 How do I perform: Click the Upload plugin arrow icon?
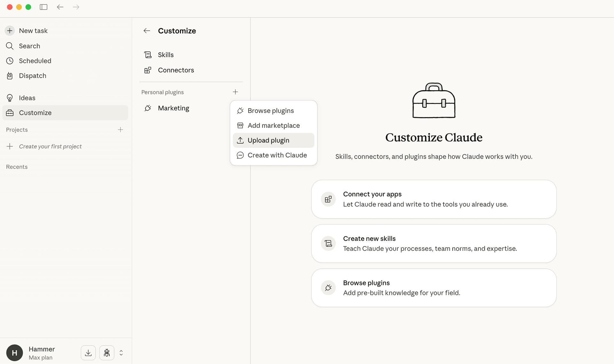tap(240, 140)
